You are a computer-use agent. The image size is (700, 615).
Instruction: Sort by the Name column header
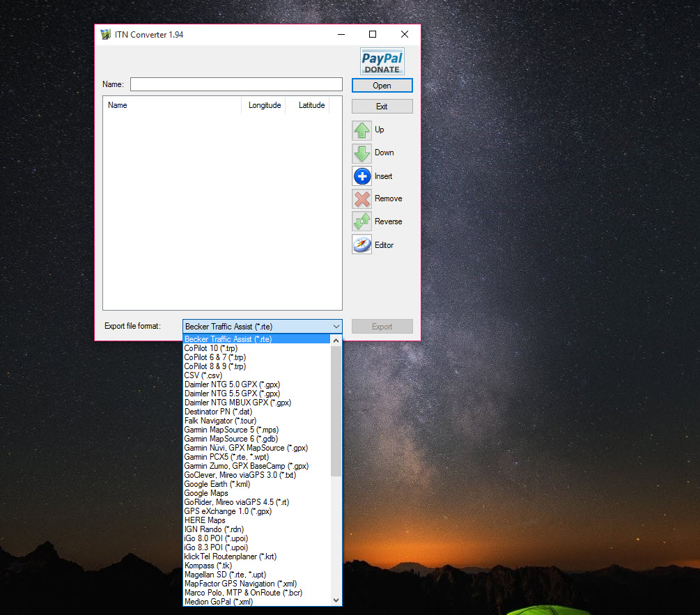coord(172,105)
